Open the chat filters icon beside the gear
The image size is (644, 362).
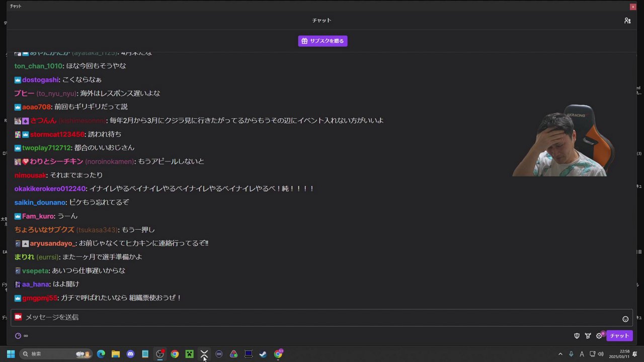588,335
